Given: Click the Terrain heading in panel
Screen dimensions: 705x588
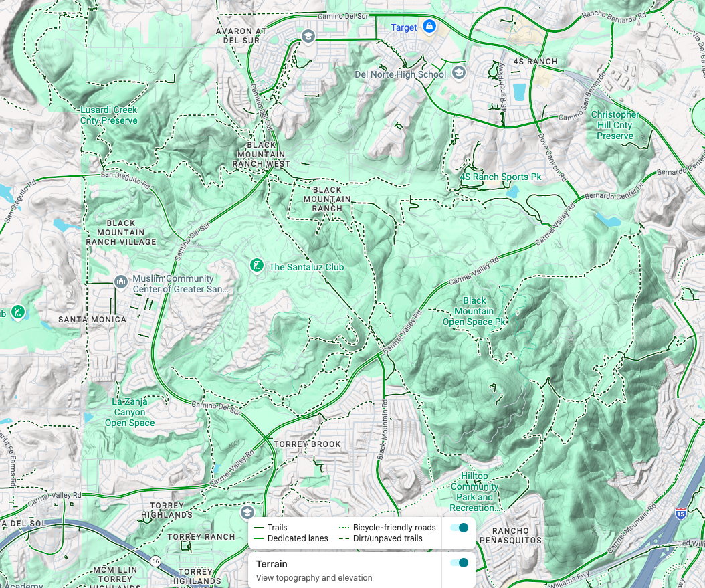Looking at the screenshot, I should click(x=272, y=564).
